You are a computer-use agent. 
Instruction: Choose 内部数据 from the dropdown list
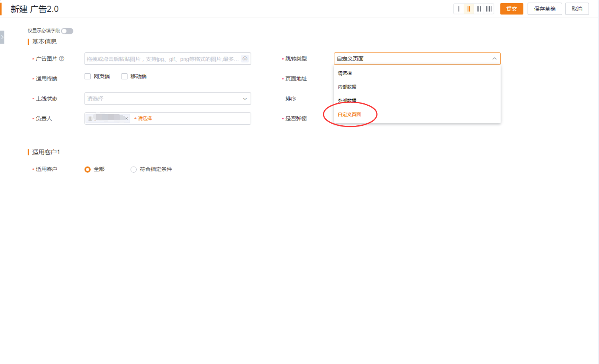pos(347,87)
